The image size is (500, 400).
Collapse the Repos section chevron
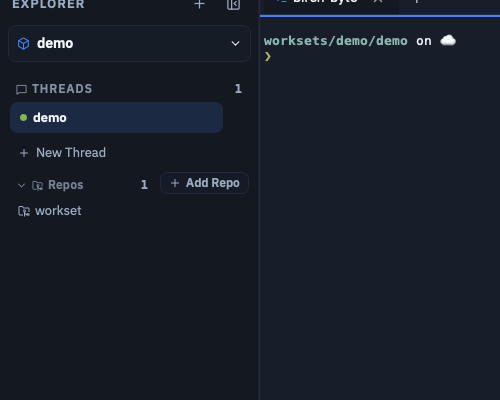[21, 185]
